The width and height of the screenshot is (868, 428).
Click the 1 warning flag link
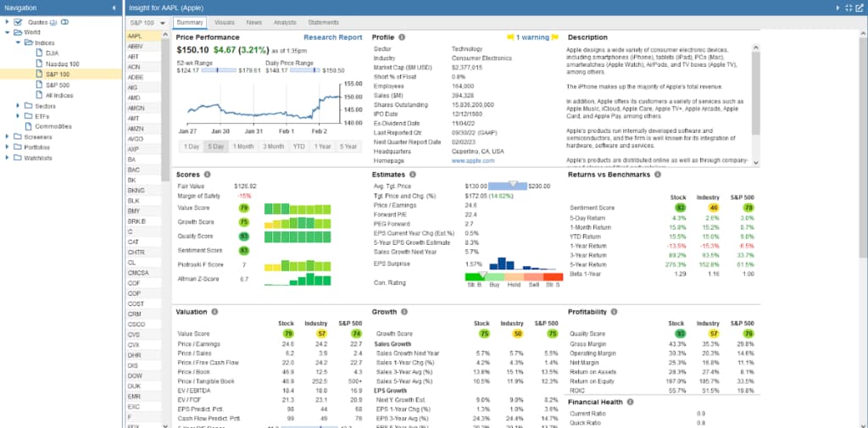click(532, 37)
